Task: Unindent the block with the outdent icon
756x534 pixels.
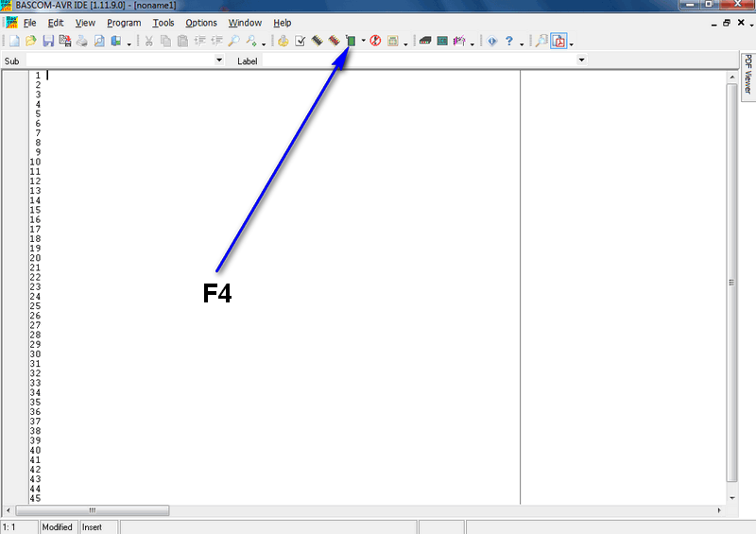Action: (217, 41)
